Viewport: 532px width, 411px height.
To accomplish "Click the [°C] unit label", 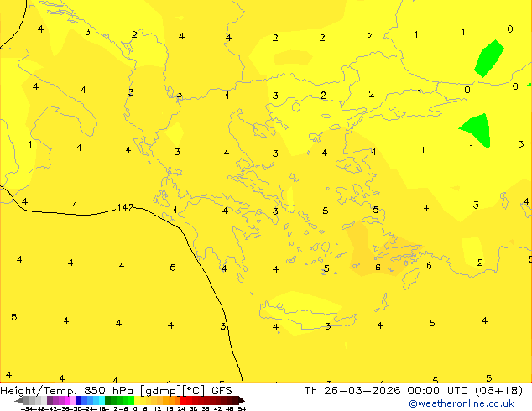I will pos(195,390).
